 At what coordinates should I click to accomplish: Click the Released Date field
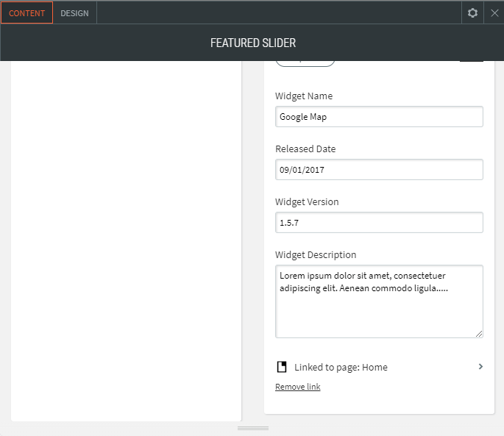pyautogui.click(x=379, y=170)
